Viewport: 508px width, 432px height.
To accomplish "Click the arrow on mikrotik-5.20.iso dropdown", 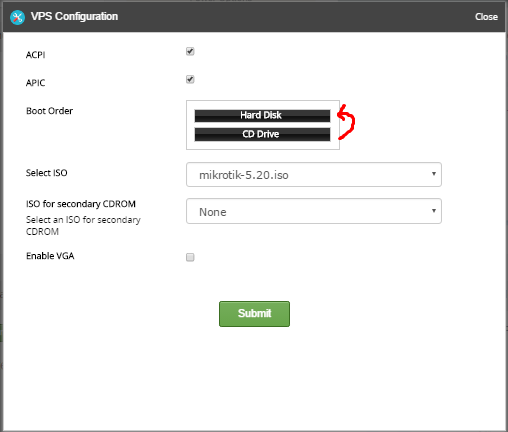I will click(434, 174).
